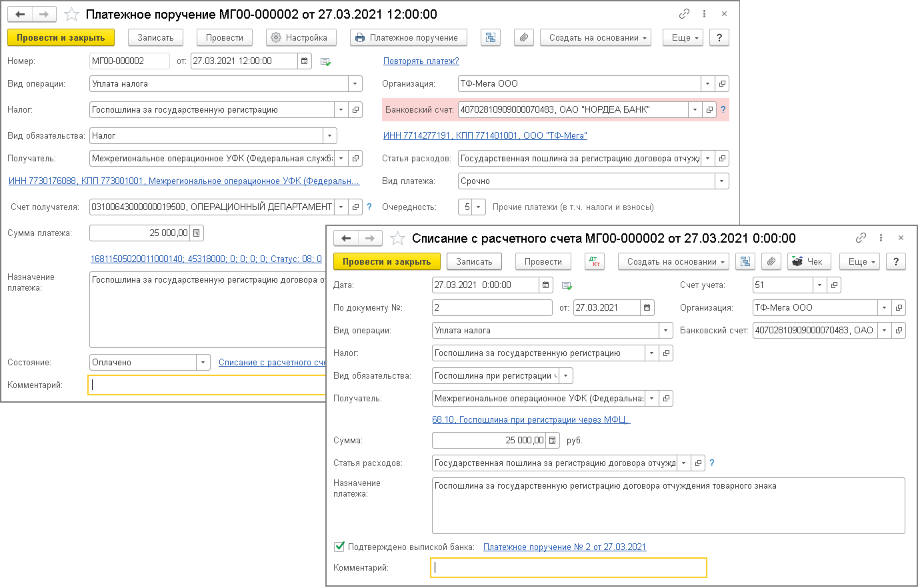Viewport: 924px width, 588px height.
Task: Expand the Вид обязательства Налог dropdown
Action: [x=329, y=136]
